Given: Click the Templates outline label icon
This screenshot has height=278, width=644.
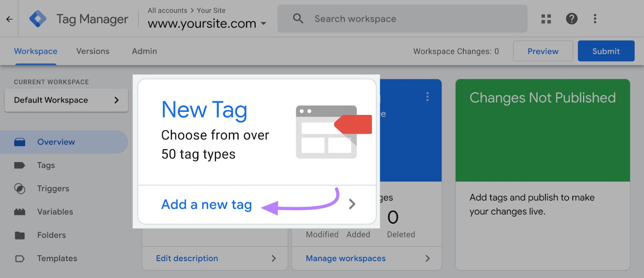Looking at the screenshot, I should [20, 258].
